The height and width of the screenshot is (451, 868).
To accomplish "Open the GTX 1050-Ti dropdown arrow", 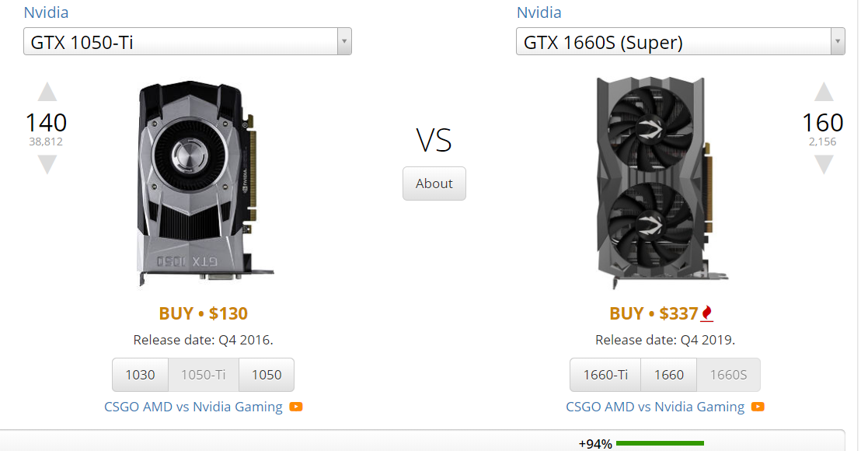I will (x=344, y=41).
